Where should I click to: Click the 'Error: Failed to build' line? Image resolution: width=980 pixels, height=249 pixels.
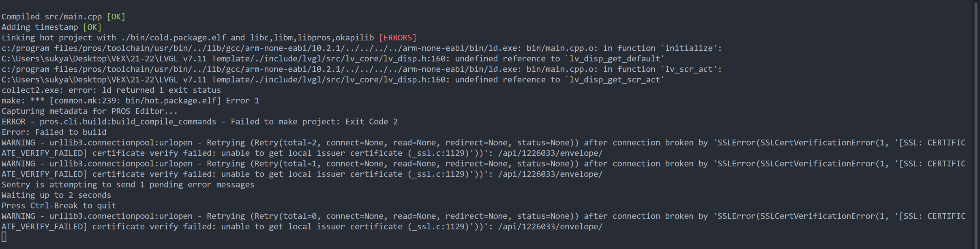coord(54,132)
